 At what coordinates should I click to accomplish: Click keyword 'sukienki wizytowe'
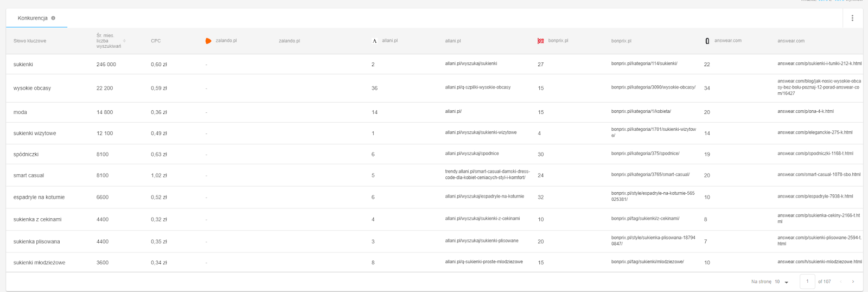point(35,133)
